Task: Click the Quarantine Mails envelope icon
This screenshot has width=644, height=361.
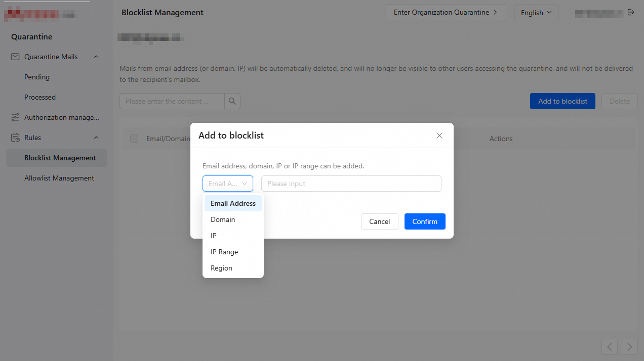Action: 15,57
